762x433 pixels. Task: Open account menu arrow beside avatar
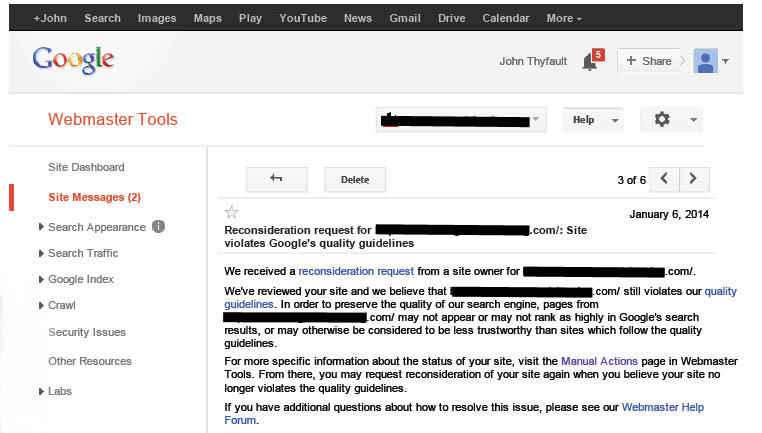point(725,61)
